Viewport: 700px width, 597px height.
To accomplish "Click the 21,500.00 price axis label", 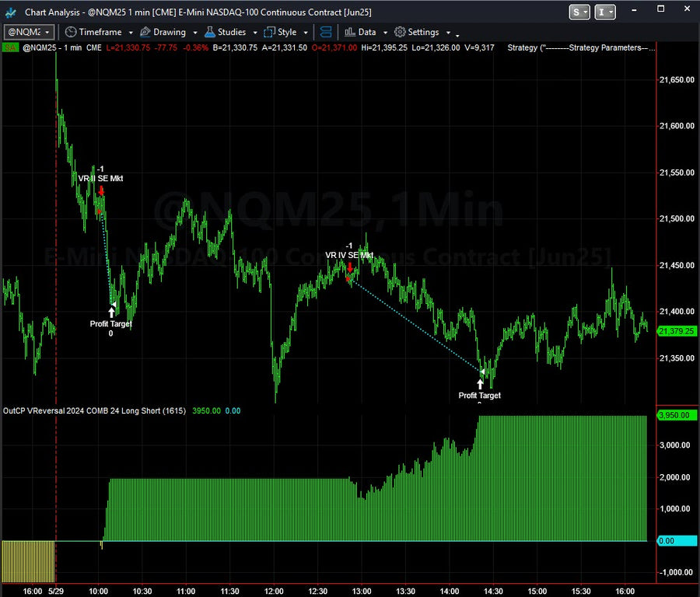I will tap(677, 218).
